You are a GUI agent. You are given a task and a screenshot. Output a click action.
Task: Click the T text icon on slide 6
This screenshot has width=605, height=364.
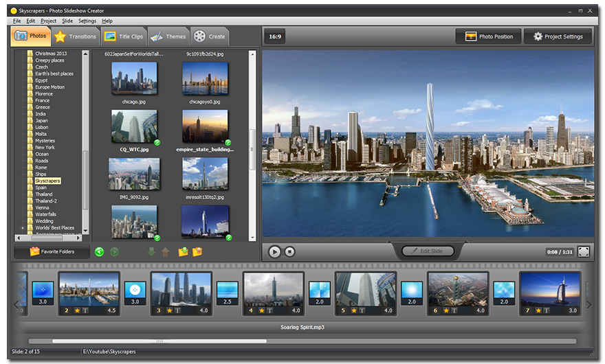[x=454, y=310]
